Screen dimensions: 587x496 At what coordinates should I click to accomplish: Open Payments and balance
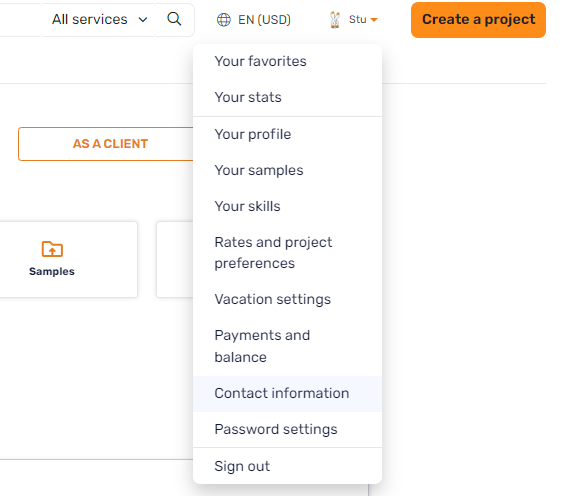[x=288, y=346]
